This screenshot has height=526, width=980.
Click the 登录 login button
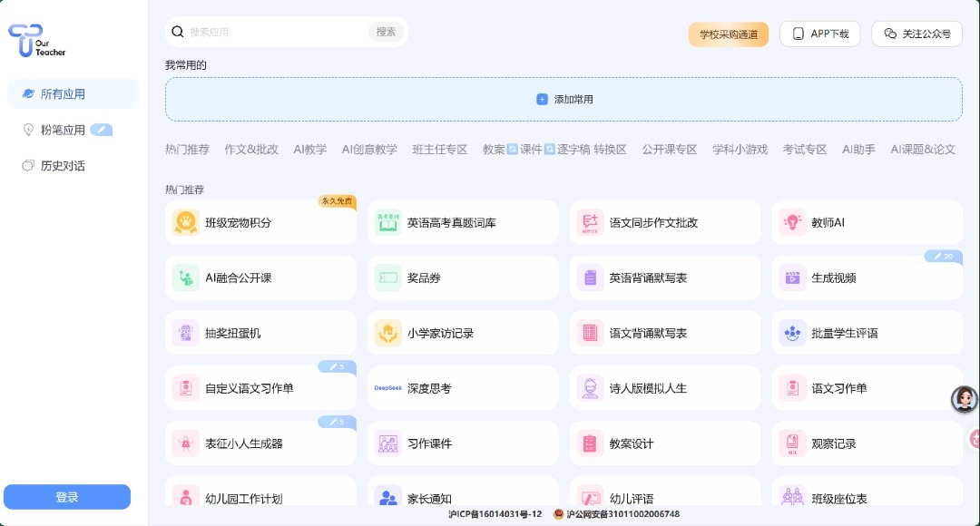[x=67, y=497]
